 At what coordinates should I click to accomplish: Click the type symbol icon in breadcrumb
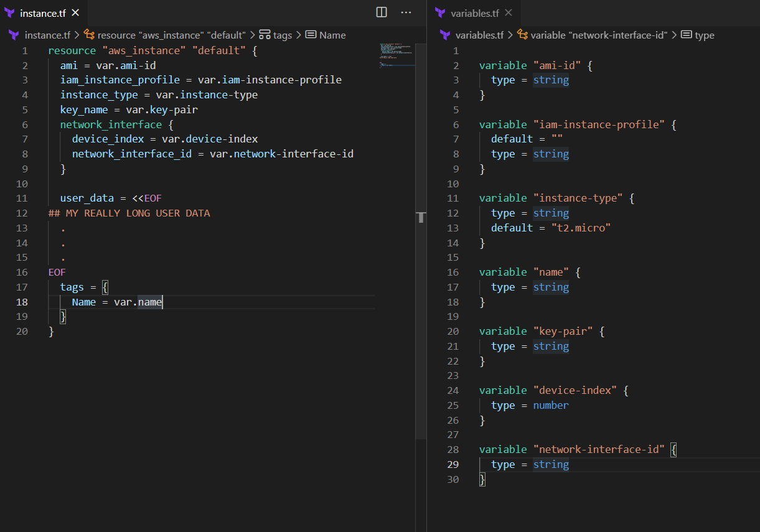687,35
